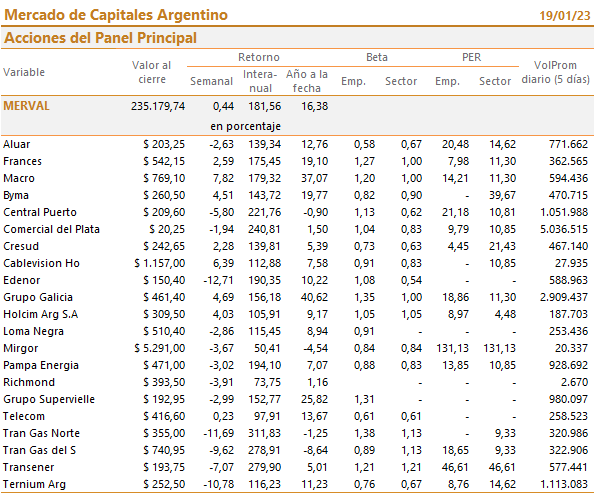
Task: Select the Tran Gas Norte row name
Action: (41, 434)
